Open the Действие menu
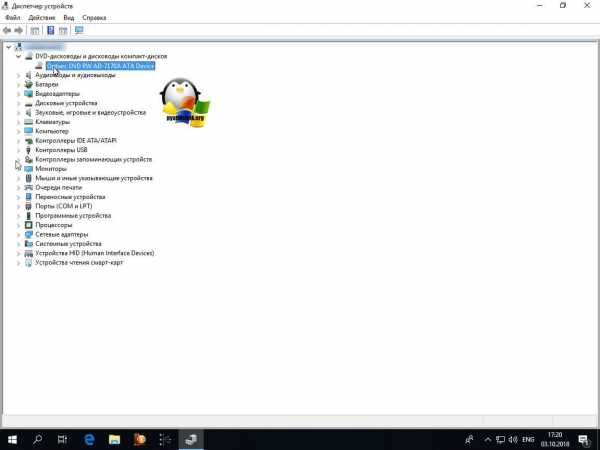This screenshot has height=450, width=600. pyautogui.click(x=42, y=18)
